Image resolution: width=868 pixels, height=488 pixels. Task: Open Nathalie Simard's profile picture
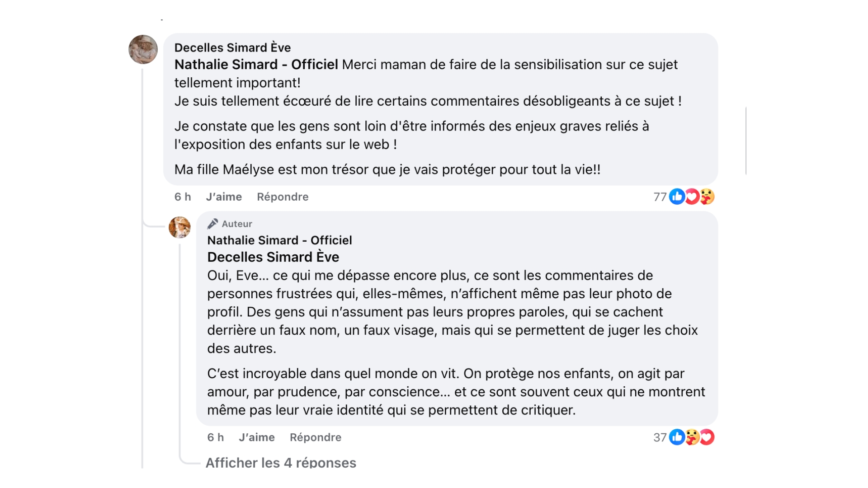[179, 227]
